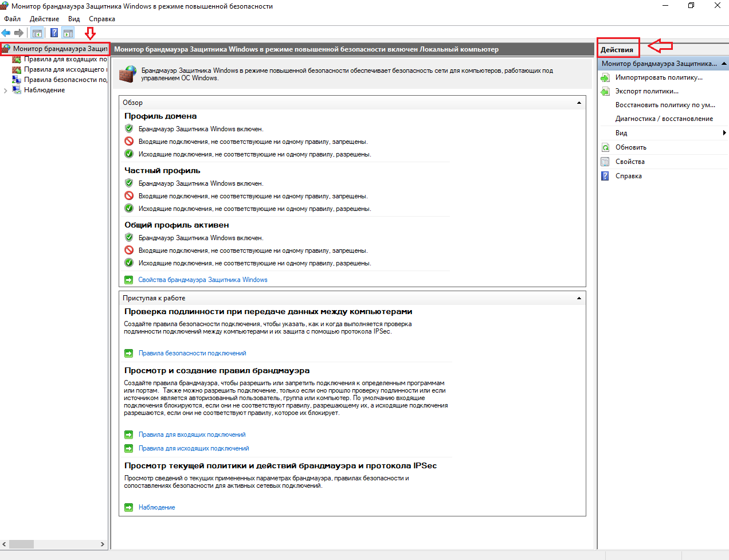Click the app icon in the title bar
The height and width of the screenshot is (560, 729).
(5, 6)
